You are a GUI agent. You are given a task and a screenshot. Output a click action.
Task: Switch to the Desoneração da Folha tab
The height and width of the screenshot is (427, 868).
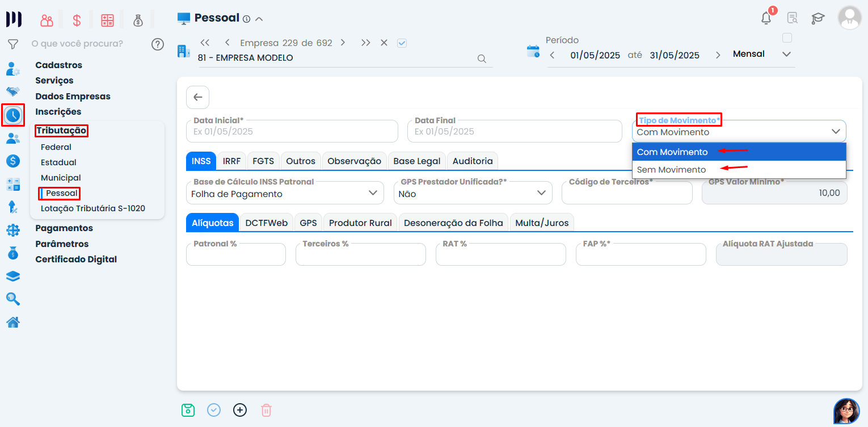453,223
